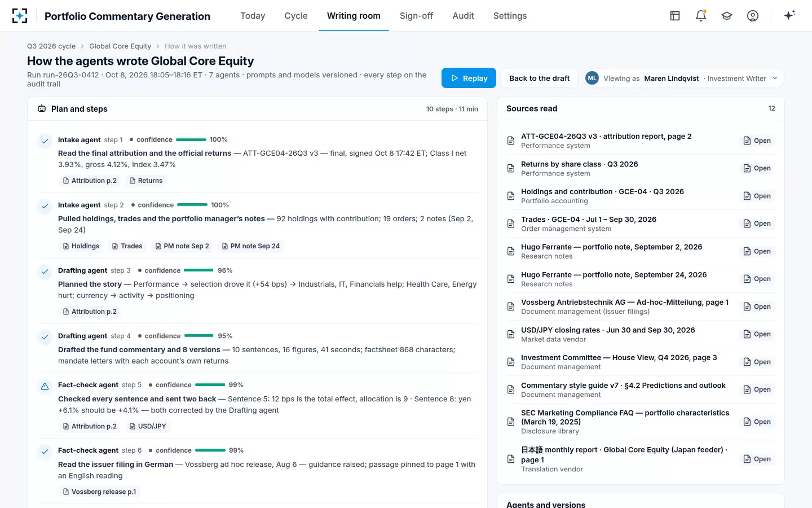
Task: Click the SEC Marketing Compliance FAQ document icon
Action: pos(511,422)
